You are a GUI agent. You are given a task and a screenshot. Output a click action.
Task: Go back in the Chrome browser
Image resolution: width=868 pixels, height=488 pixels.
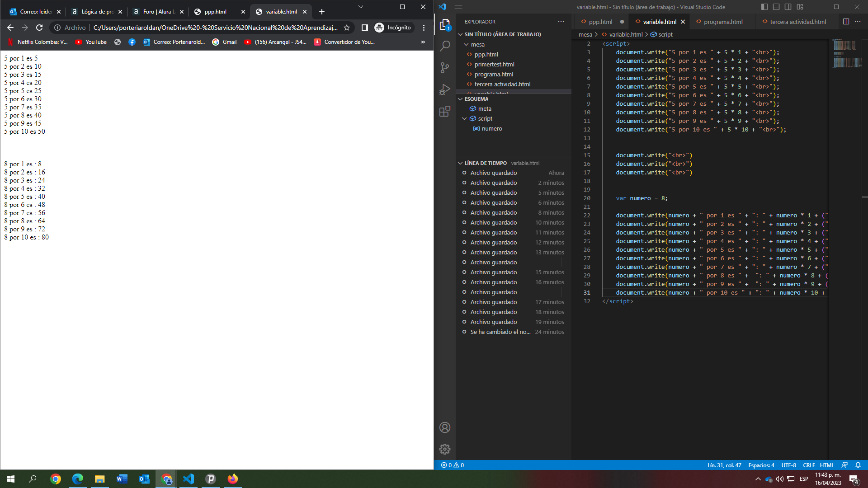pos(10,28)
